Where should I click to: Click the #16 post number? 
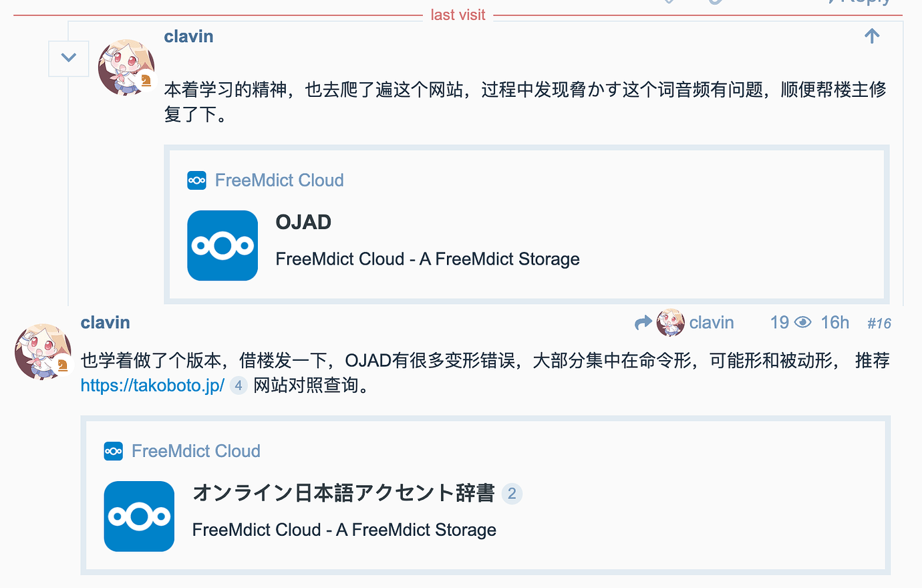(879, 323)
